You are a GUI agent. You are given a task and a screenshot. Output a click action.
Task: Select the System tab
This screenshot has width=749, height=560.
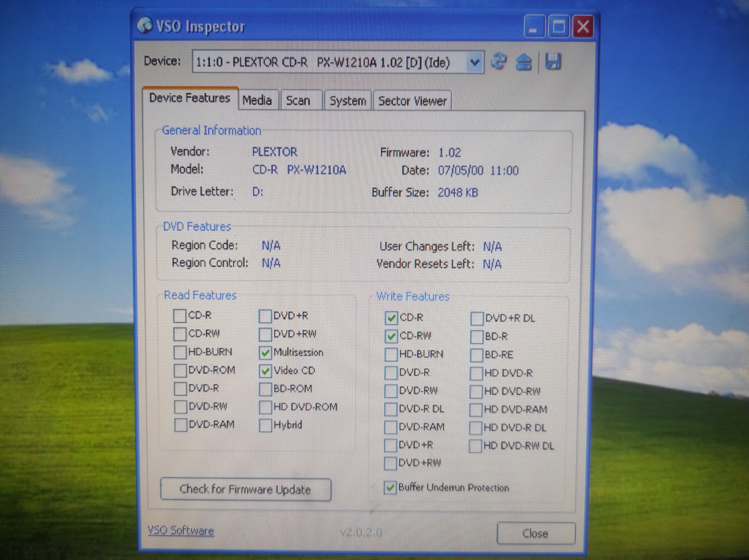click(347, 101)
